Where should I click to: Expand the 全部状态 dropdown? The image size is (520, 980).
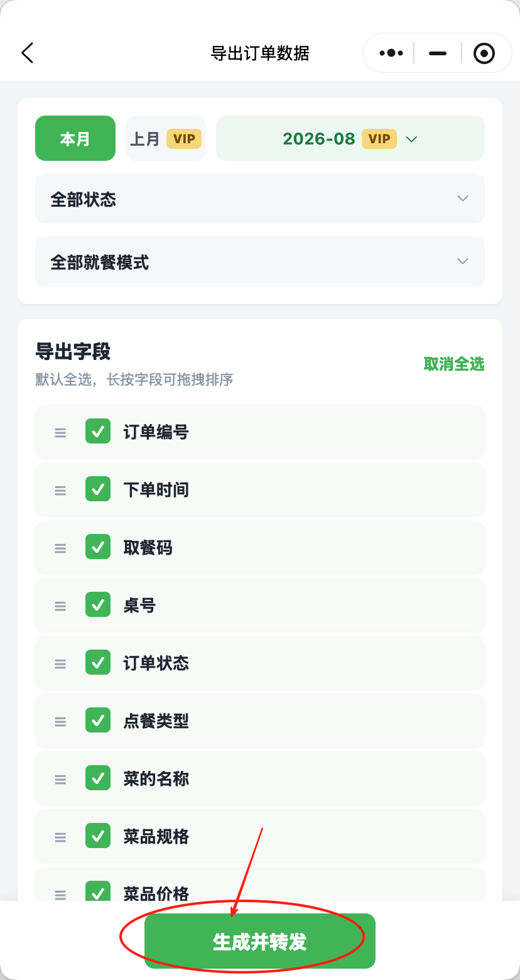point(260,199)
